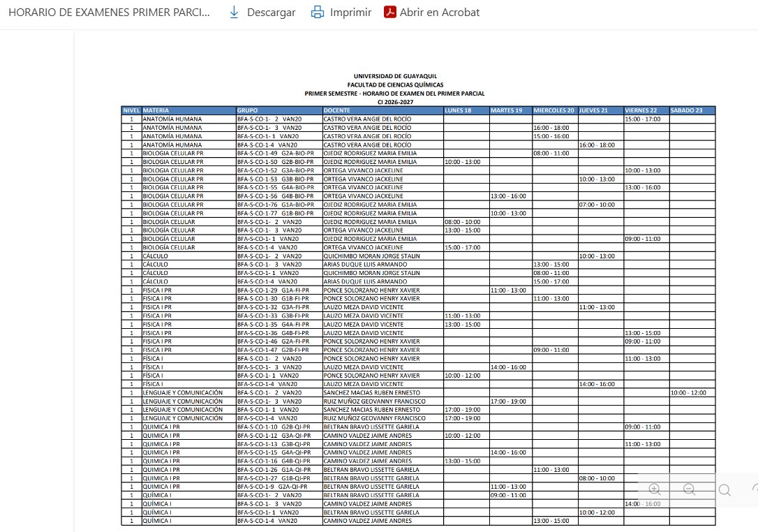Print the document with Imprimir
758x532 pixels.
click(341, 13)
